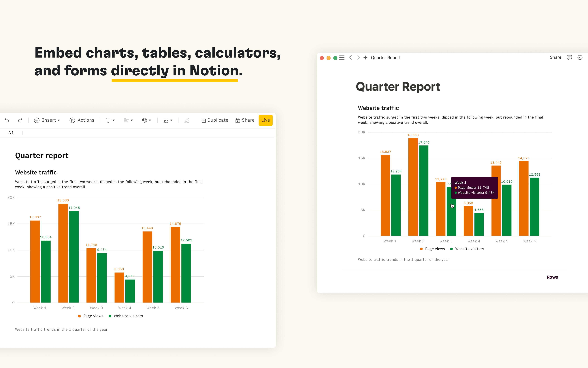The image size is (588, 368).
Task: Open the Actions menu
Action: 82,120
